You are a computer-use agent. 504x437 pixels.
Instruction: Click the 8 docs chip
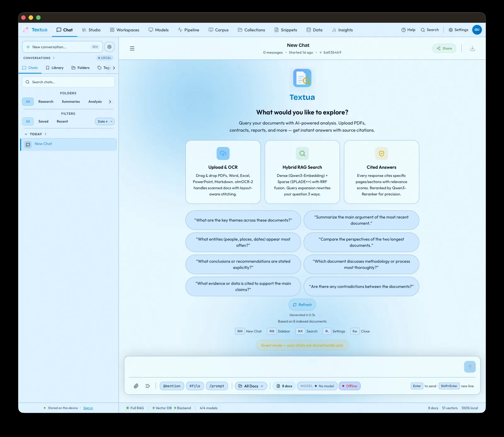(x=284, y=386)
